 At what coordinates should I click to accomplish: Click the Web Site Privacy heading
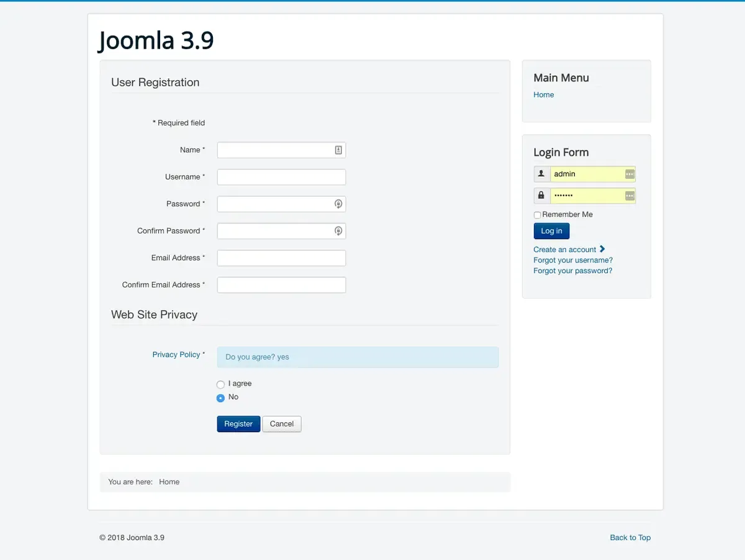(x=154, y=315)
